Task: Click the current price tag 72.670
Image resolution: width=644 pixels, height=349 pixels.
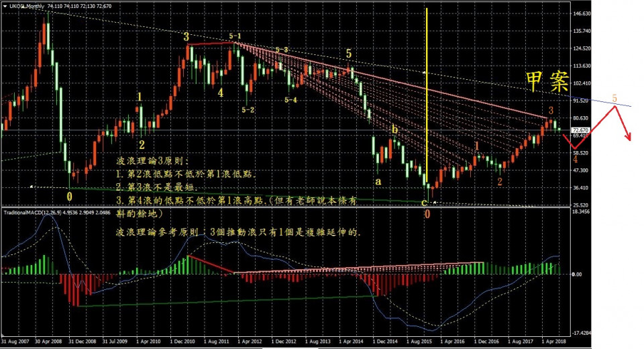Action: (581, 130)
